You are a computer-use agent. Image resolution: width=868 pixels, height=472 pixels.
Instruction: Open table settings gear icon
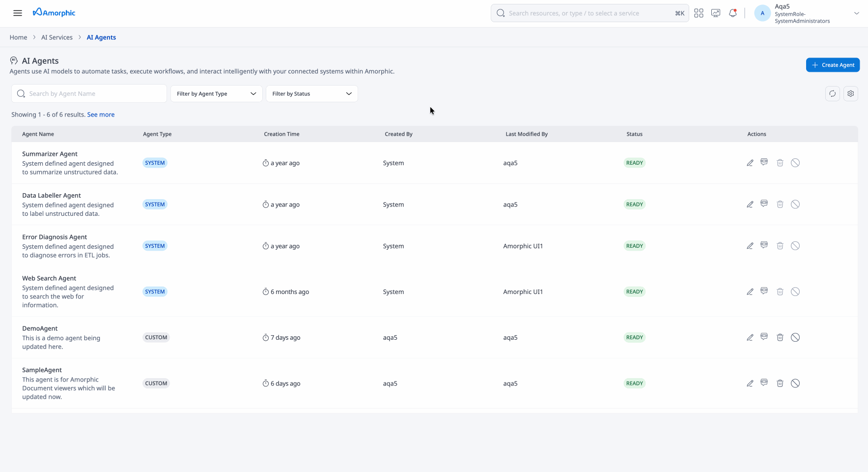[x=851, y=93]
